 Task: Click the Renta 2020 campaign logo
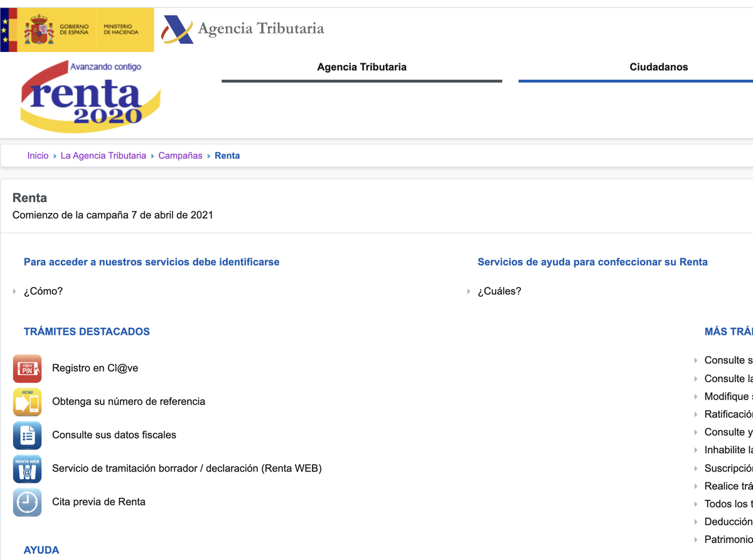(90, 96)
